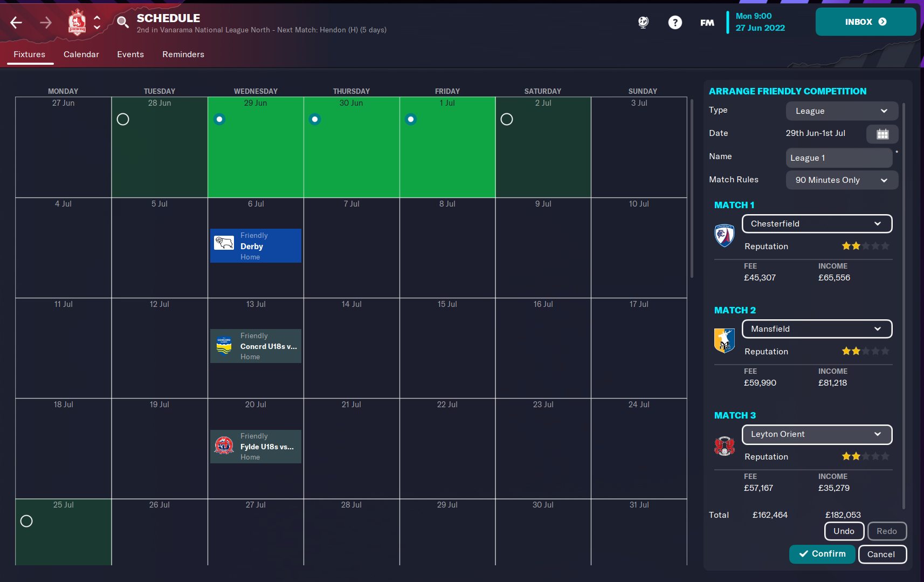Screen dimensions: 924x582
Task: Select the 9 Jul calendar cell
Action: tap(543, 248)
